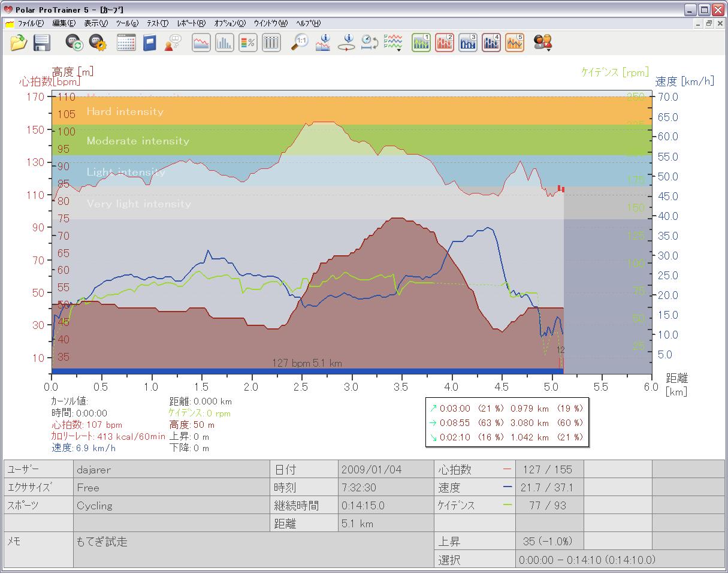Select blue graph layout 3
The height and width of the screenshot is (574, 728).
click(x=468, y=43)
